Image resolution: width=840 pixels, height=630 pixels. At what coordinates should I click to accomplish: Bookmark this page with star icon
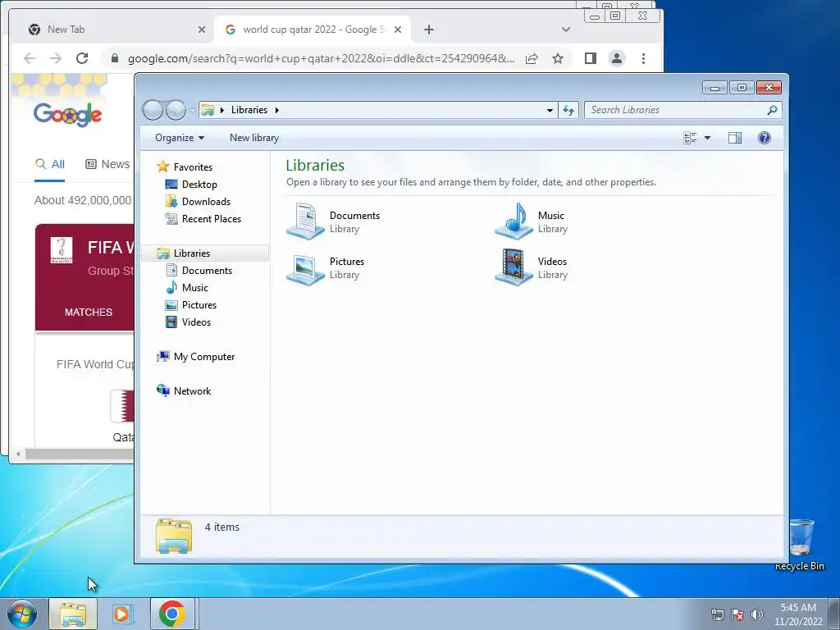[x=558, y=58]
